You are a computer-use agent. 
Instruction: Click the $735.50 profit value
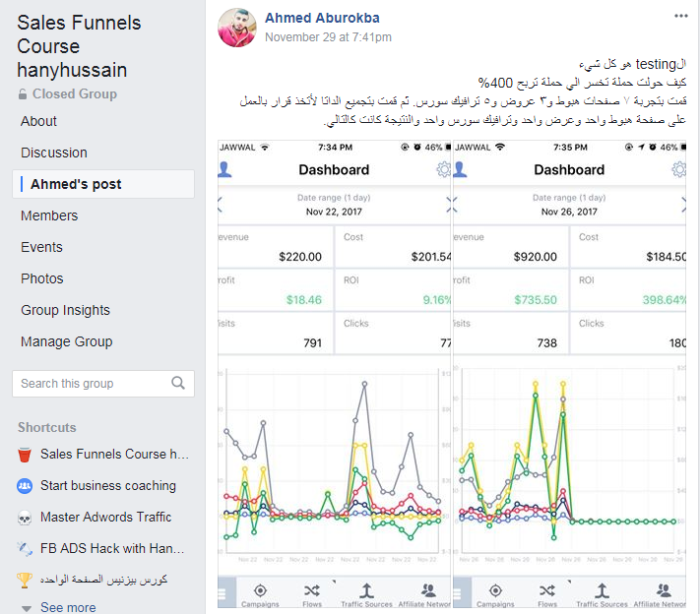(x=536, y=300)
